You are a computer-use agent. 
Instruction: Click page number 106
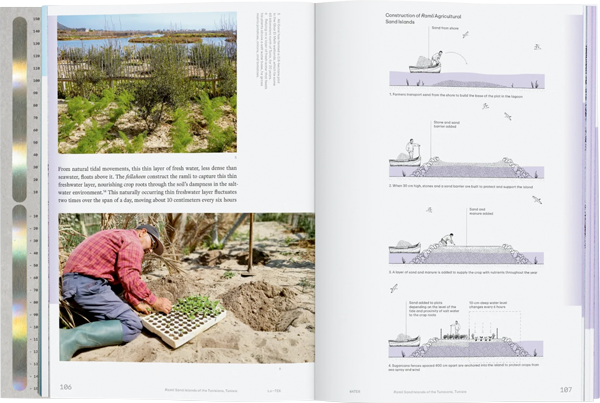(66, 388)
